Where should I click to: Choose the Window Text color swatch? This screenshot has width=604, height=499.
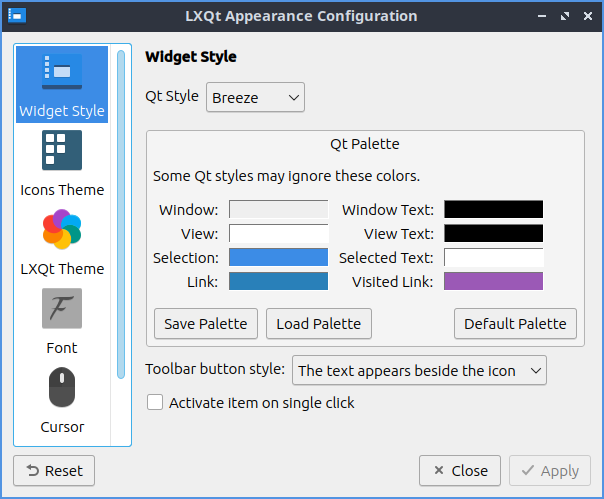point(493,210)
